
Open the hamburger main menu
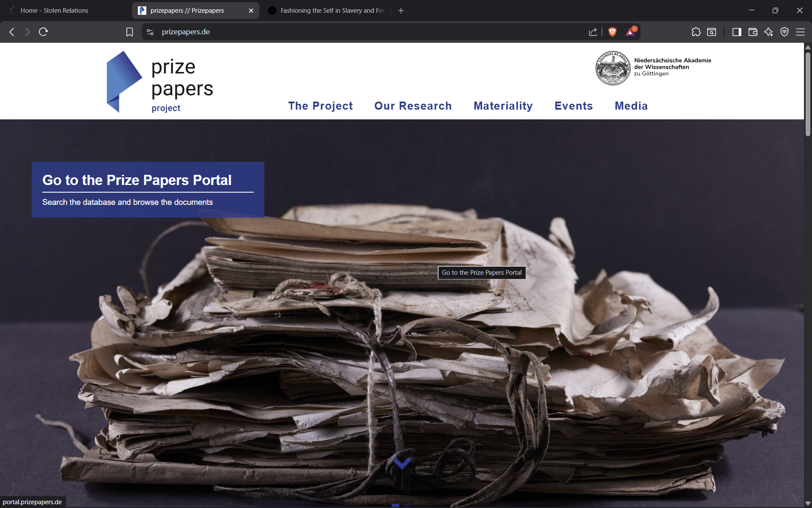point(800,32)
